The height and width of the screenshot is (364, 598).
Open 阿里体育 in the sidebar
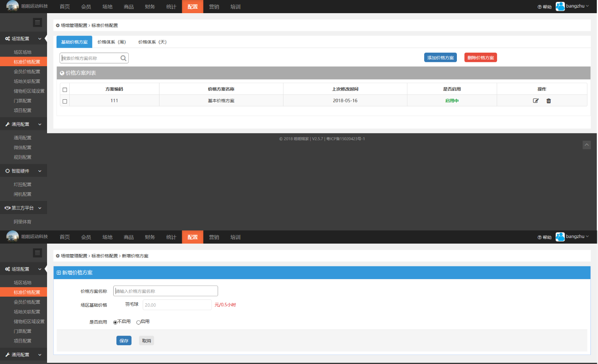(x=22, y=222)
